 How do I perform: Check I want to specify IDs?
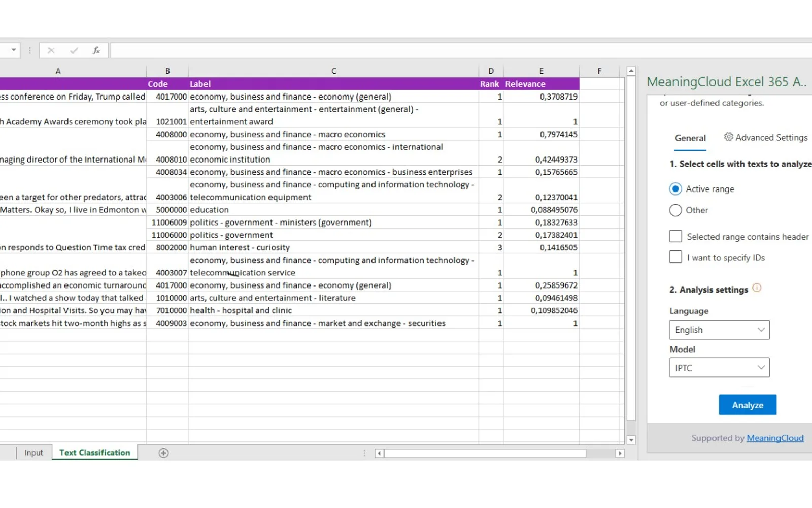click(x=675, y=257)
